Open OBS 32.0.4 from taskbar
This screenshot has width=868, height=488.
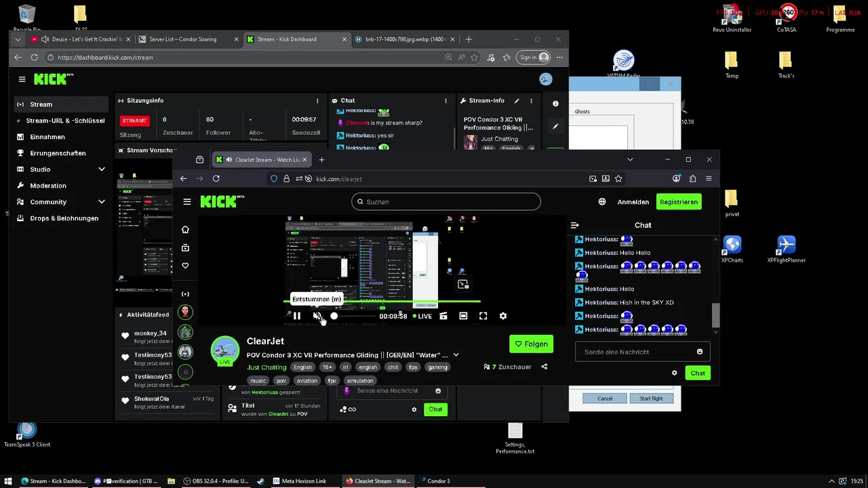216,481
